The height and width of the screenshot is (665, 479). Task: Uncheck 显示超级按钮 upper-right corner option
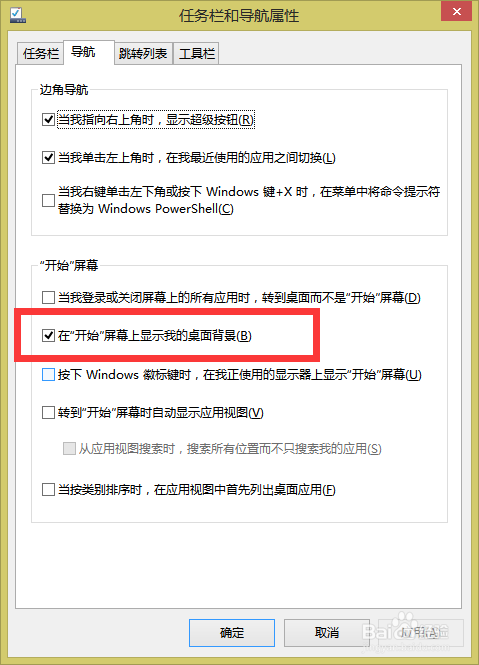[48, 120]
